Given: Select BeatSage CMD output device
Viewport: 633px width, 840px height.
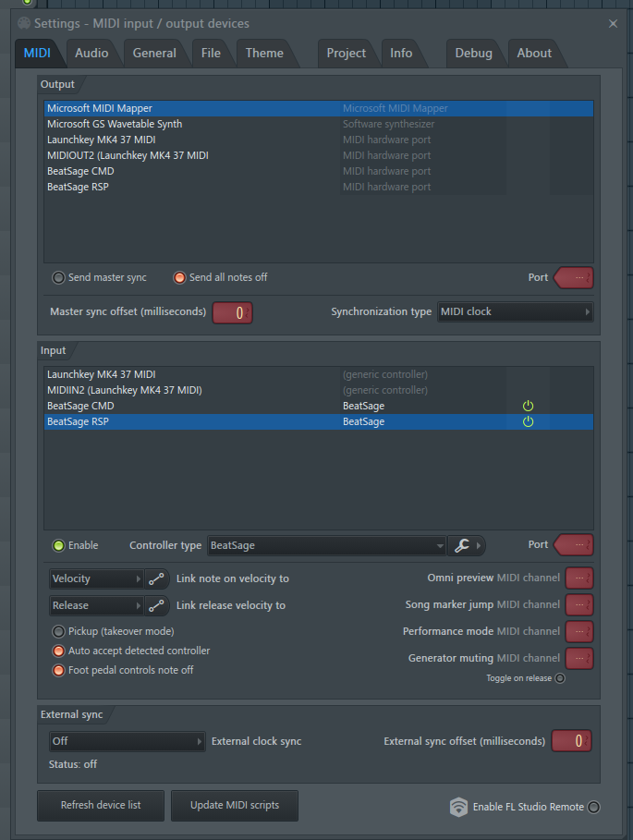Looking at the screenshot, I should click(319, 172).
